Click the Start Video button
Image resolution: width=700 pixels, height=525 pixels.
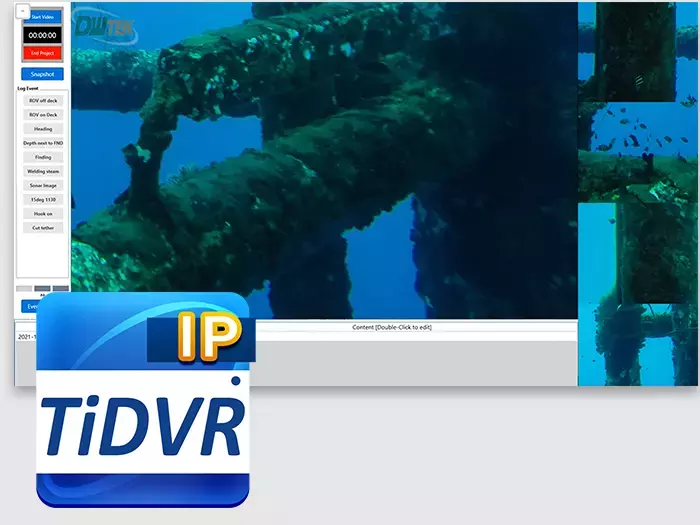pos(42,17)
